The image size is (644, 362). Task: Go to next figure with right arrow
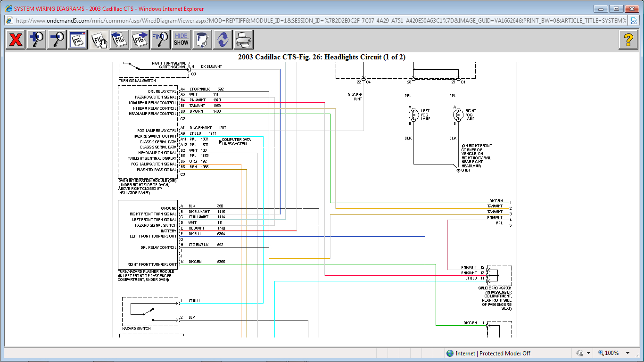click(140, 40)
